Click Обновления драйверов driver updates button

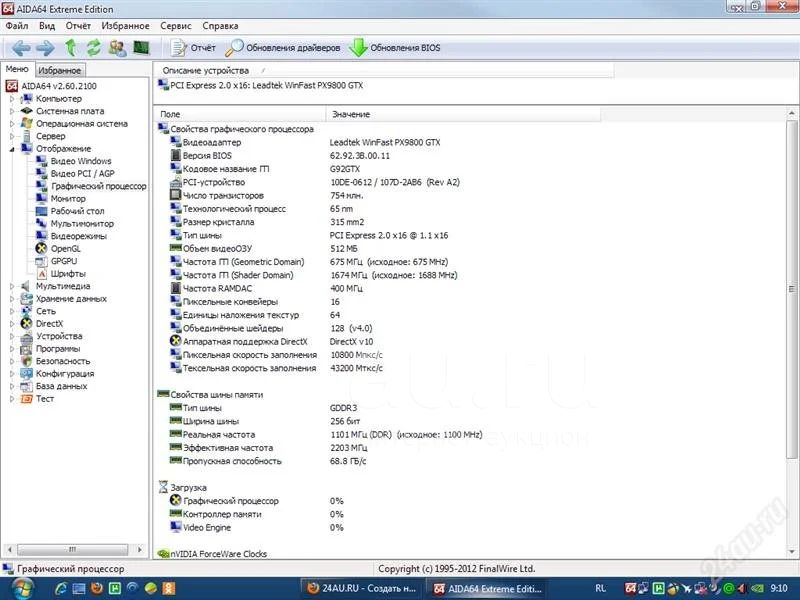[x=283, y=48]
